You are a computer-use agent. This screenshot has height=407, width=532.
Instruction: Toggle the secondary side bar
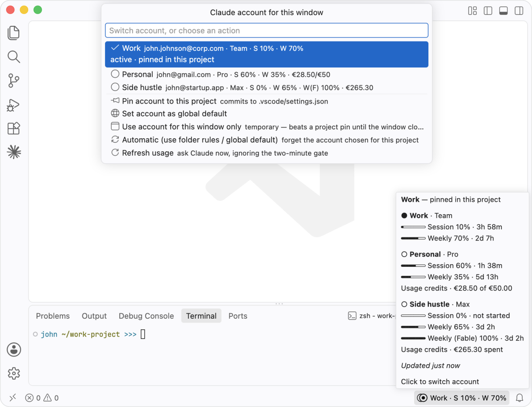pyautogui.click(x=519, y=11)
